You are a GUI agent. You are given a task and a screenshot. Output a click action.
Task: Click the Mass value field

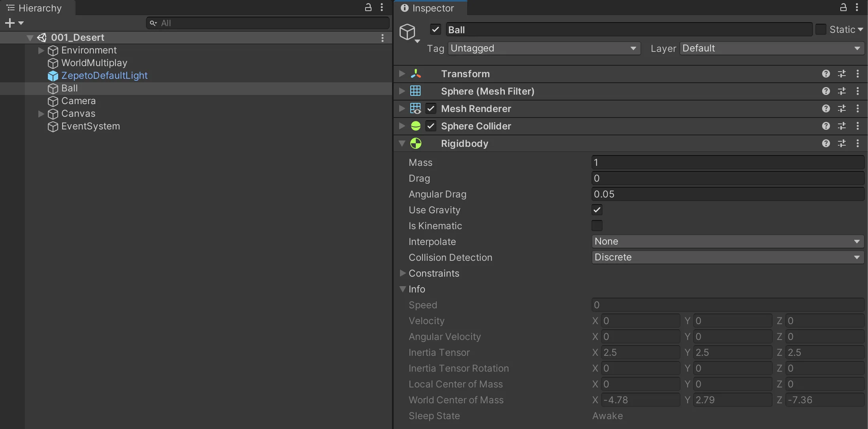click(x=728, y=162)
